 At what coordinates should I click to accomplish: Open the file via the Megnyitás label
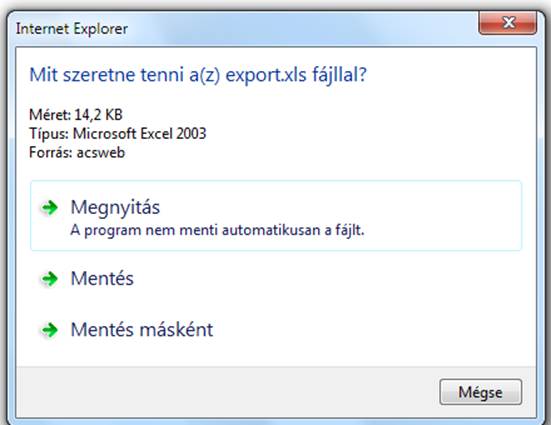[x=115, y=207]
